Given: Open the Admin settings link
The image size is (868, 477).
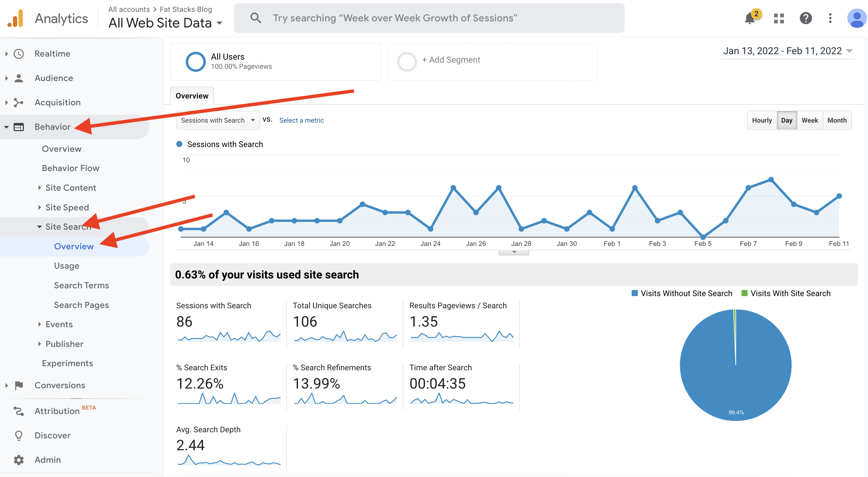Looking at the screenshot, I should pyautogui.click(x=48, y=460).
